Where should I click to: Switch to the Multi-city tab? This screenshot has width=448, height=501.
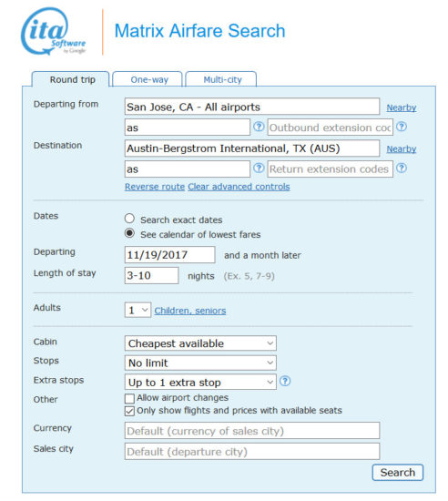point(222,79)
